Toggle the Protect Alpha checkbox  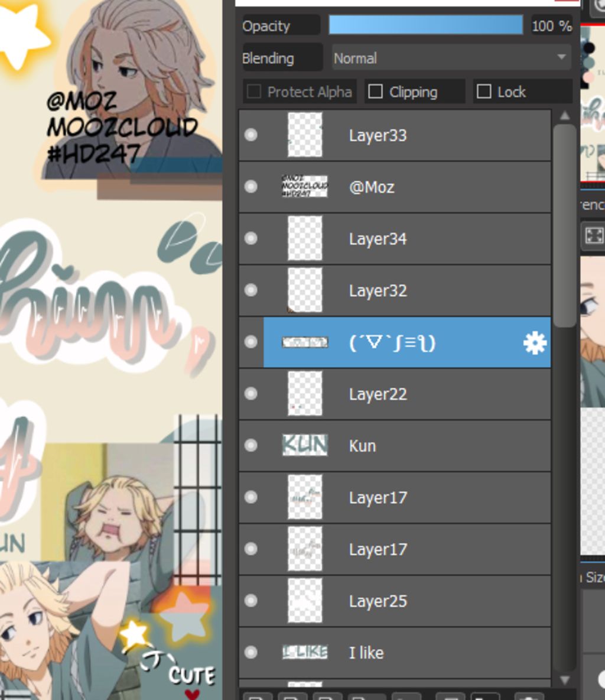click(x=254, y=92)
